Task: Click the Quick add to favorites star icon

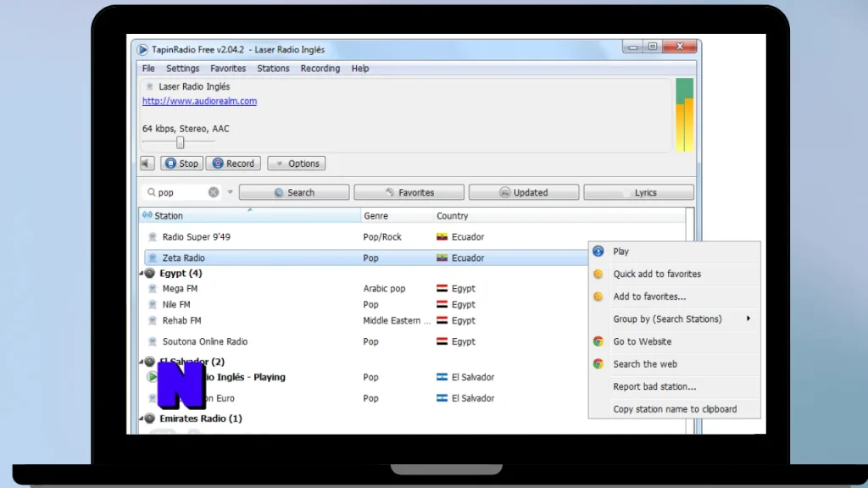Action: [598, 274]
